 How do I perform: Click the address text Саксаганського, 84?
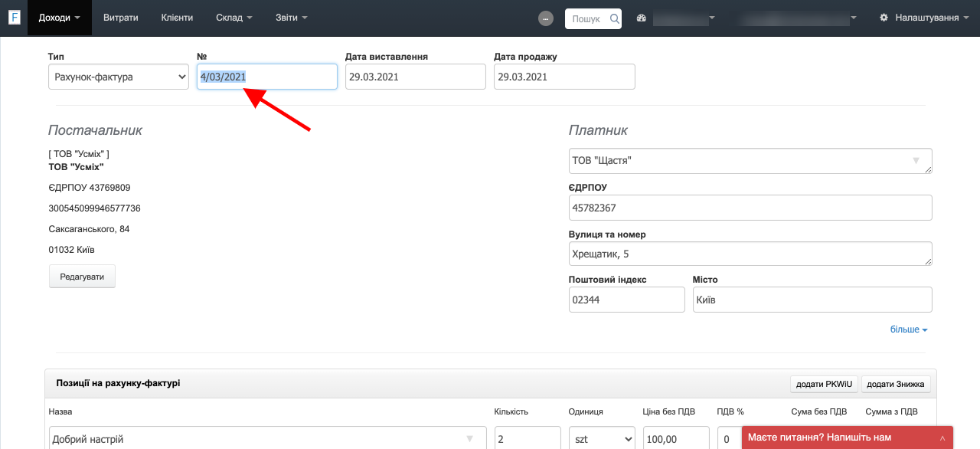(x=89, y=229)
